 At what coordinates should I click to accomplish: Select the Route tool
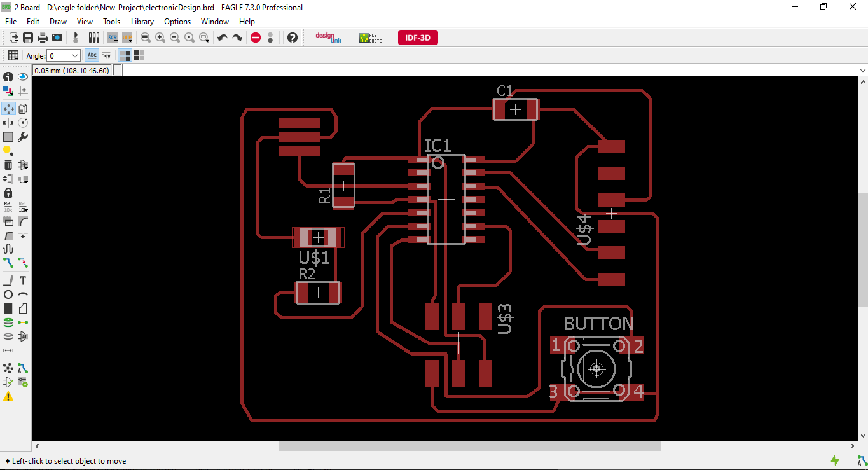point(8,263)
